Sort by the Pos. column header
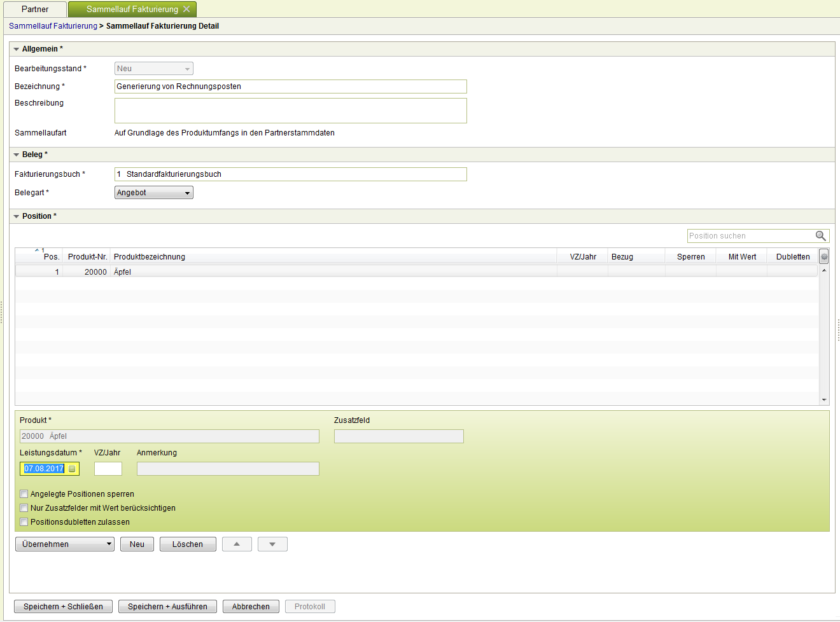Screen dimensions: 840x622 51,257
